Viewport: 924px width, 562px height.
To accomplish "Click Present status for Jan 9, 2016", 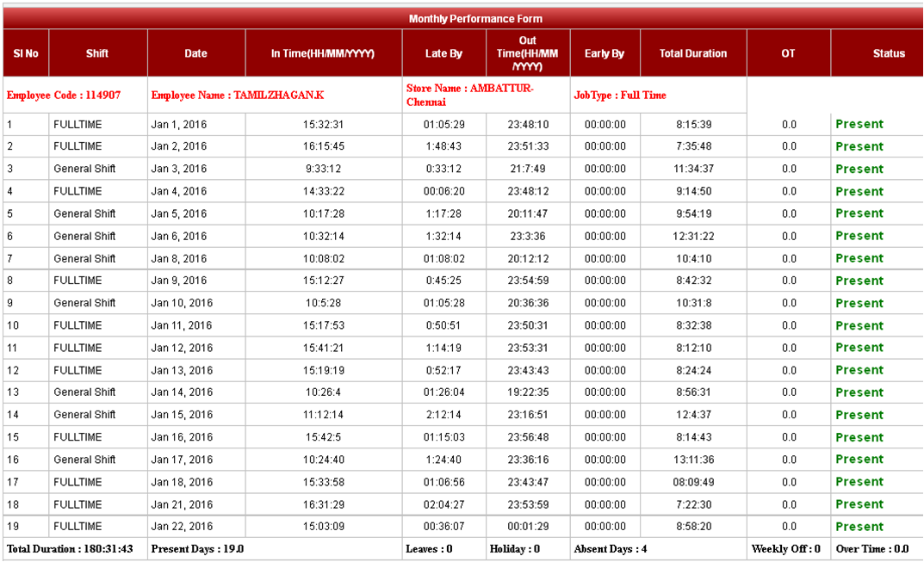I will click(859, 281).
